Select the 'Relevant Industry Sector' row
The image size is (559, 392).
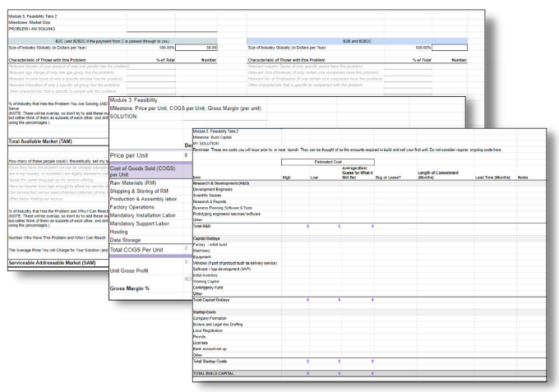[305, 67]
